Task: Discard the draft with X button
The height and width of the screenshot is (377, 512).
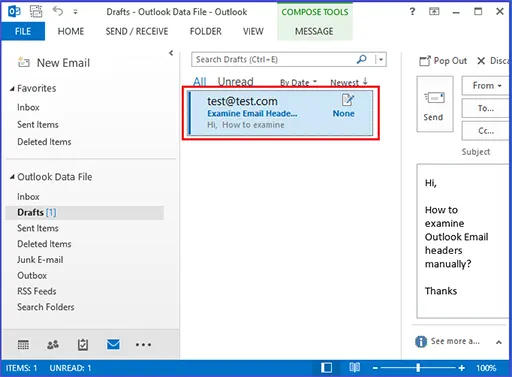Action: 493,61
